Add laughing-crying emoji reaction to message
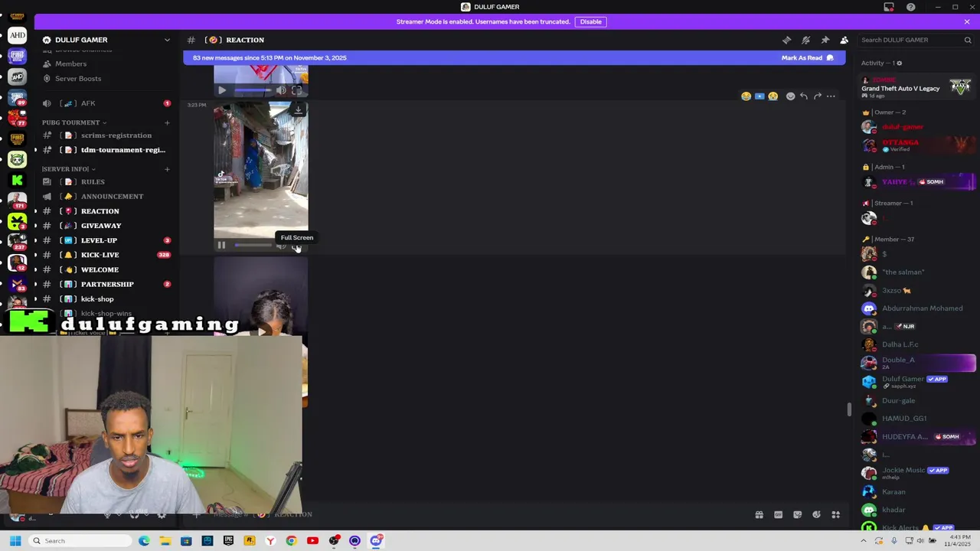This screenshot has width=980, height=551. tap(746, 96)
